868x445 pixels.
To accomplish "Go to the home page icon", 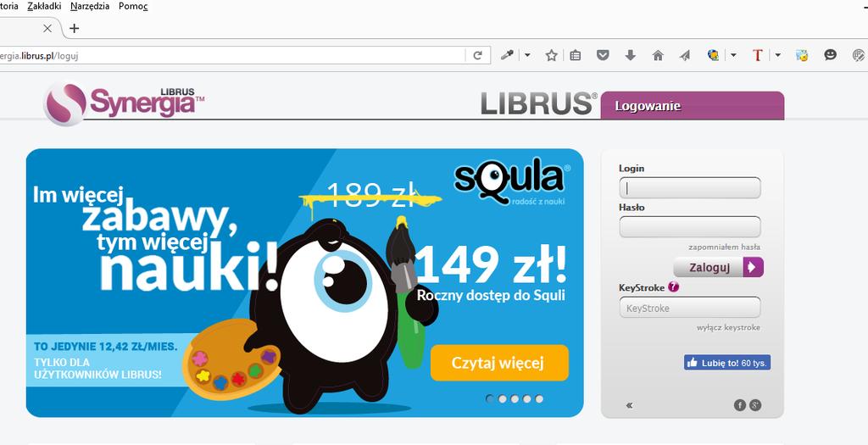I will click(658, 55).
